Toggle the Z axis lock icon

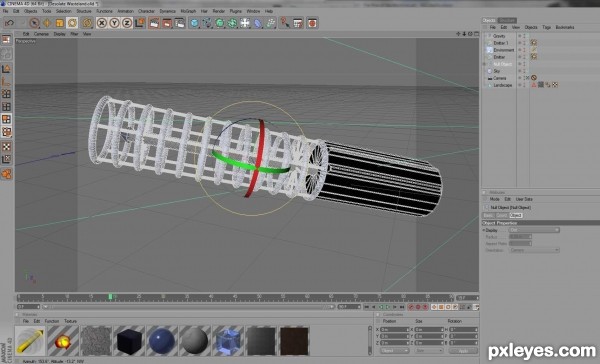[x=127, y=23]
